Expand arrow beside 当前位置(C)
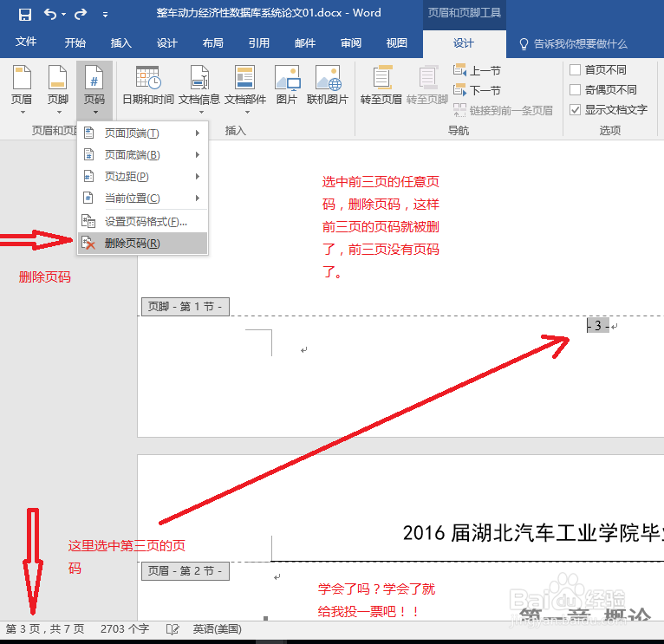Image resolution: width=664 pixels, height=644 pixels. coord(198,198)
